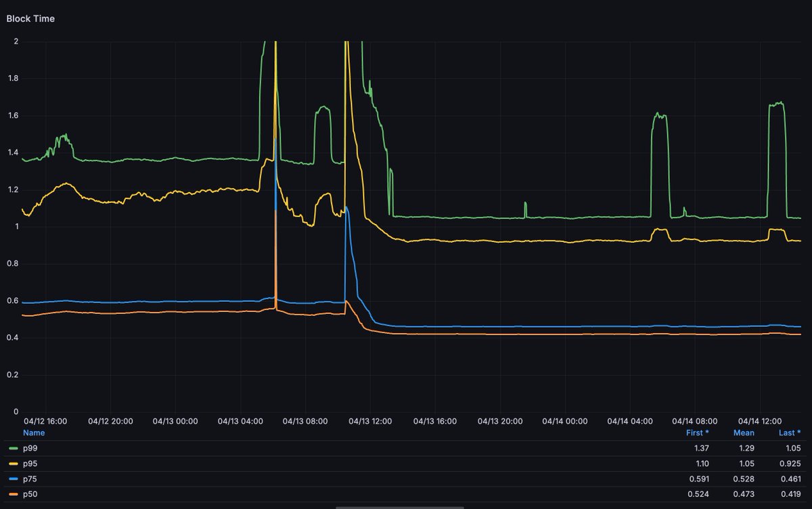Screen dimensions: 812x509
Task: Click p99 First value 1.37
Action: click(x=701, y=448)
